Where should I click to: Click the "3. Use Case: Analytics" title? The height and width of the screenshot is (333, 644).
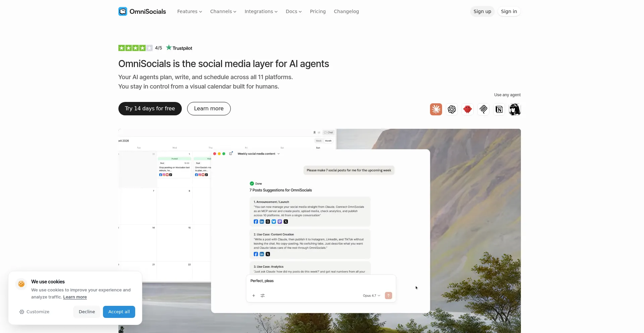[269, 267]
